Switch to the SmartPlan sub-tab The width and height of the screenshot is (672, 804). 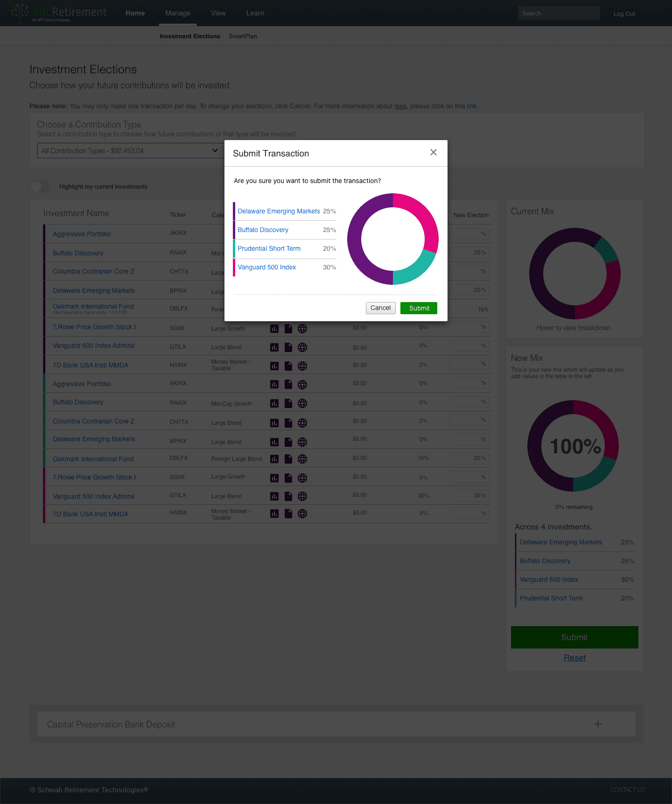click(x=243, y=36)
